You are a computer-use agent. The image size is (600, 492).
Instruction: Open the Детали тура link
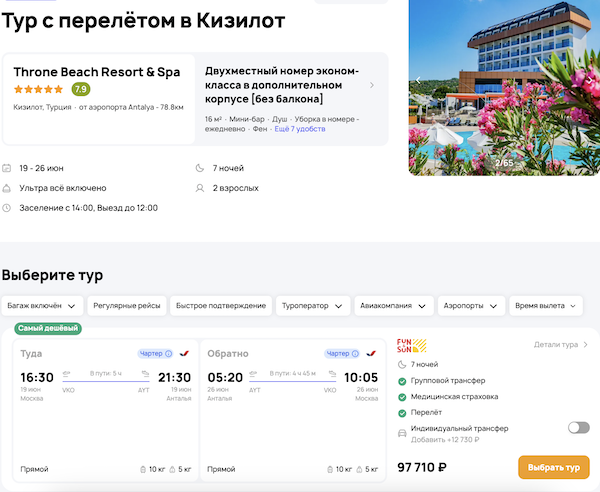coord(561,345)
